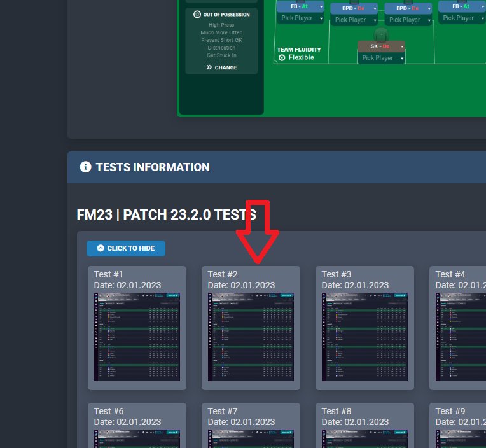The image size is (486, 448).
Task: Click 'Much More Often' instruction text
Action: (221, 32)
